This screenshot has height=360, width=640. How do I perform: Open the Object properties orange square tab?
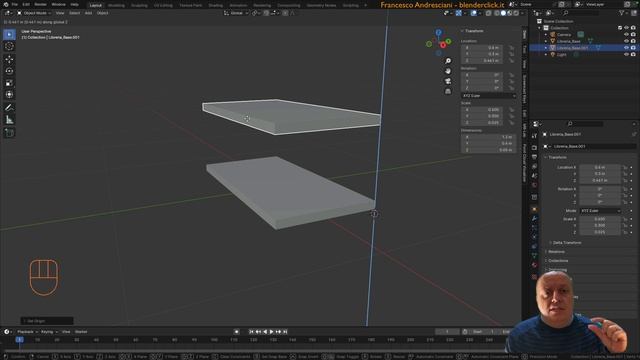[534, 209]
